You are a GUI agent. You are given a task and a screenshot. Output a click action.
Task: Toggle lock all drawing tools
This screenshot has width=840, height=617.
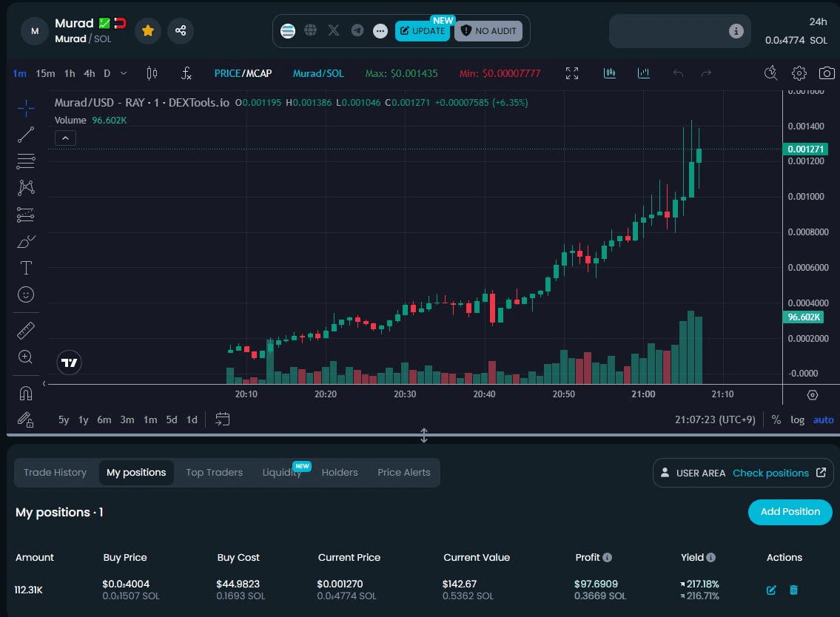coord(26,419)
